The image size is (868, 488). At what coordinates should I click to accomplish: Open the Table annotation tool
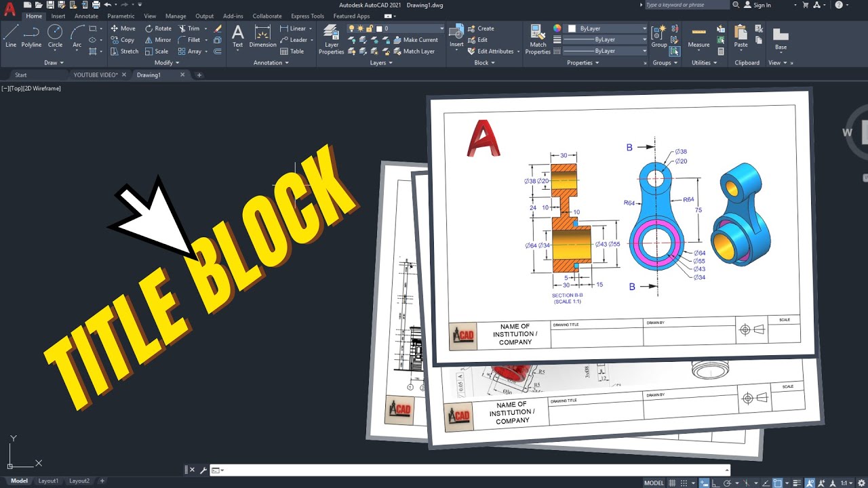point(292,52)
